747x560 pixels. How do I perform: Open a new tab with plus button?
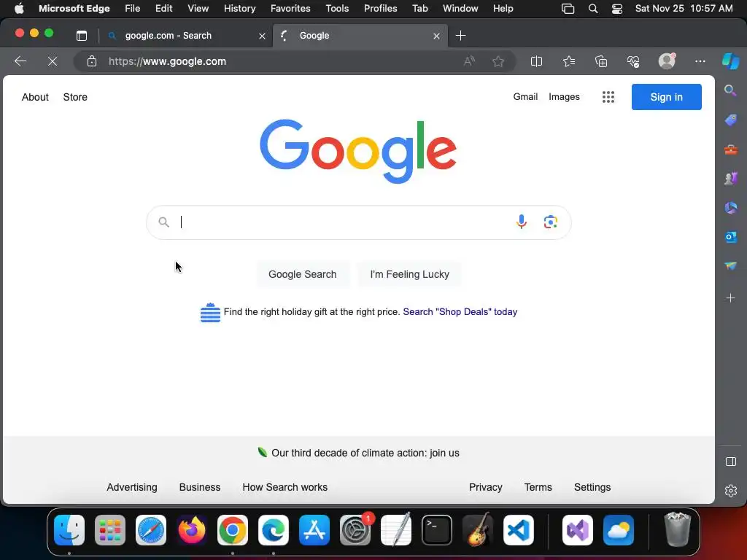tap(460, 35)
